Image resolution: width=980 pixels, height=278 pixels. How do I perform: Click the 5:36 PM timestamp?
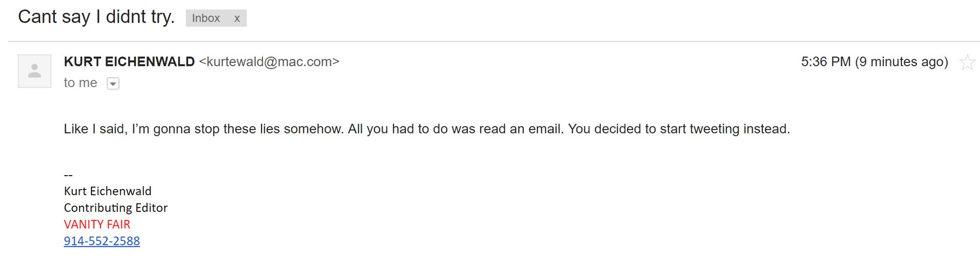826,62
